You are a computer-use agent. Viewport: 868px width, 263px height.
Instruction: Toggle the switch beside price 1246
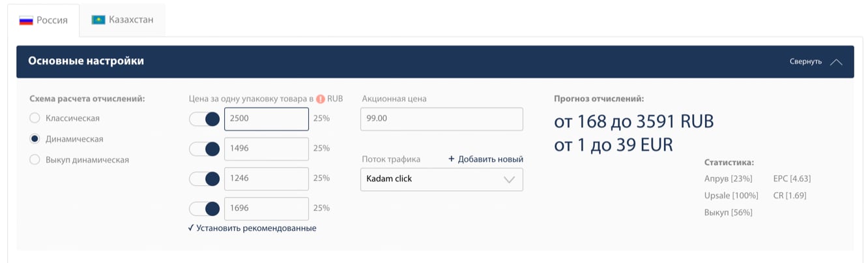point(204,179)
